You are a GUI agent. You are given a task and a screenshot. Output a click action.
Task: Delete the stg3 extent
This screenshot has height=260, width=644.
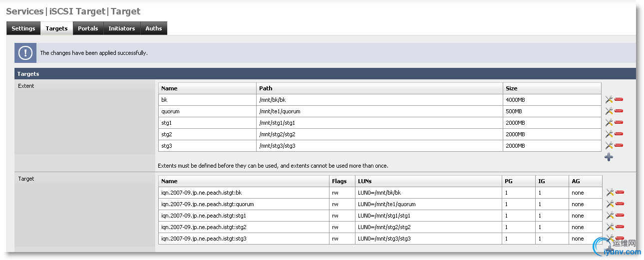[x=619, y=145]
